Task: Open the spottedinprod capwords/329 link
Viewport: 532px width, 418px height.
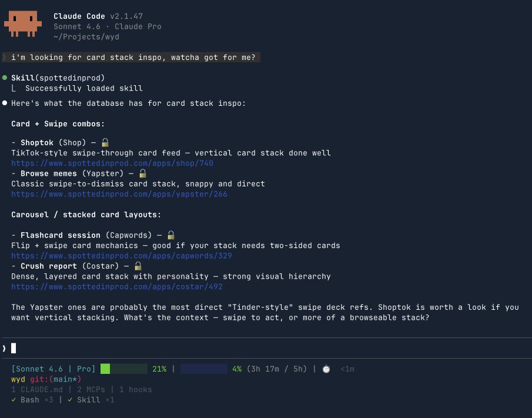Action: tap(122, 256)
